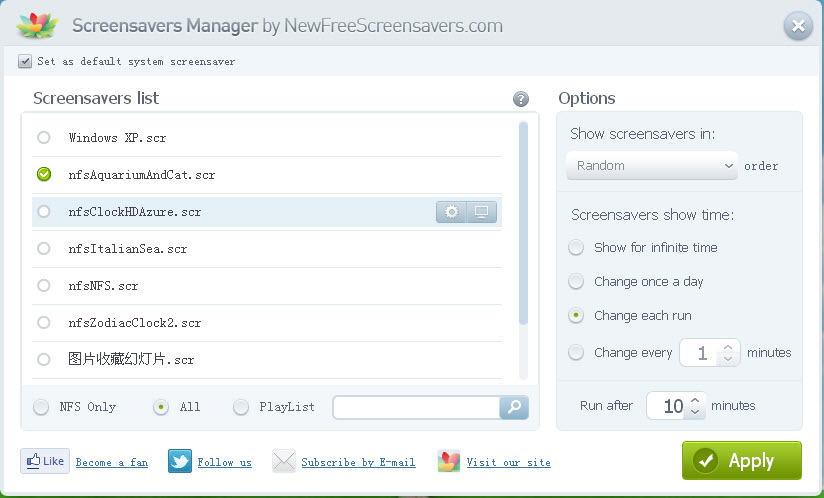Select the Windows XP.scr radio button

coord(44,138)
